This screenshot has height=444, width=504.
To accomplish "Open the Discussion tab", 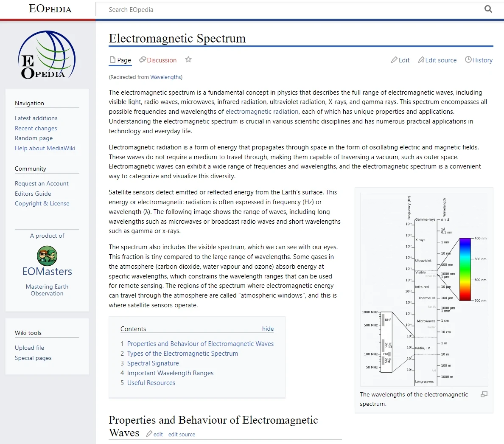I will click(158, 60).
